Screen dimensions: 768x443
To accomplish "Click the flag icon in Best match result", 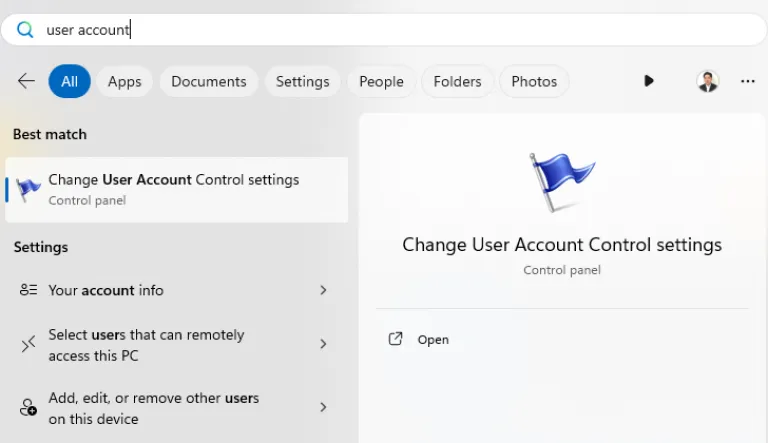I will [30, 189].
